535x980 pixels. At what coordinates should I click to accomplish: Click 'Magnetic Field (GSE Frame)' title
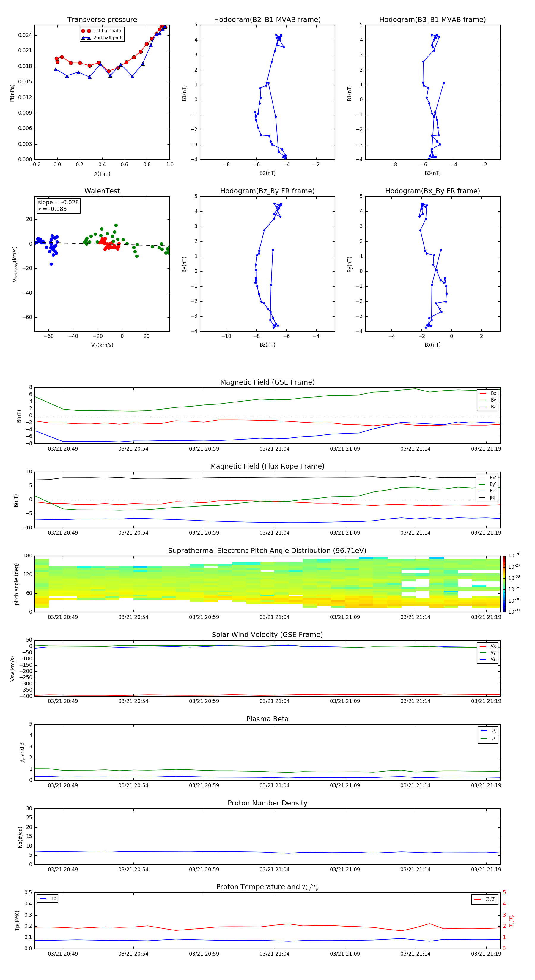(x=267, y=382)
